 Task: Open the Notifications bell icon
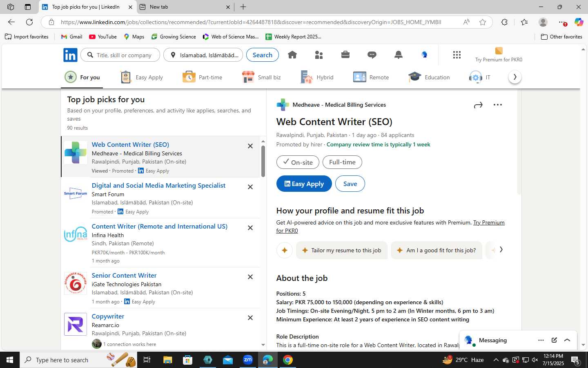(x=399, y=55)
